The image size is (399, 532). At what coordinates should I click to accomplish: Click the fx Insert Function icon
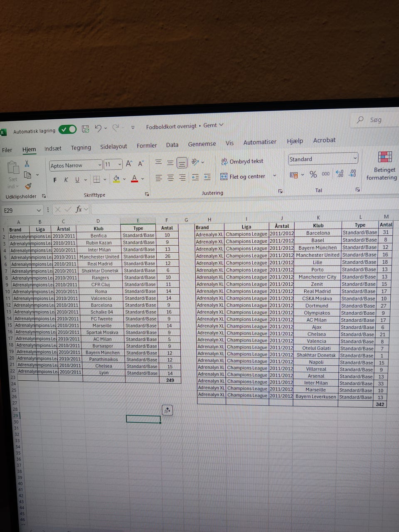pos(79,209)
